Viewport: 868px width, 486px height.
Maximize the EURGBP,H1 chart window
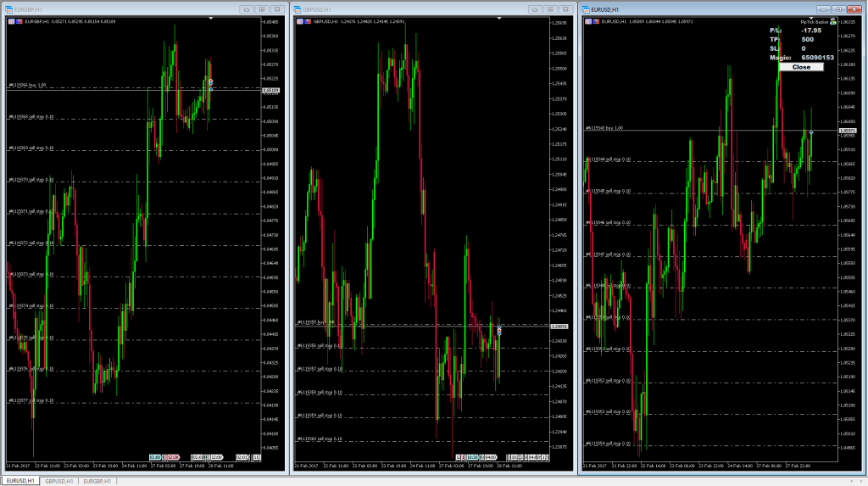[262, 9]
